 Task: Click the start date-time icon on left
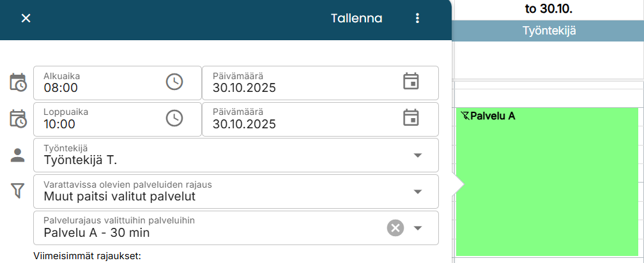19,82
